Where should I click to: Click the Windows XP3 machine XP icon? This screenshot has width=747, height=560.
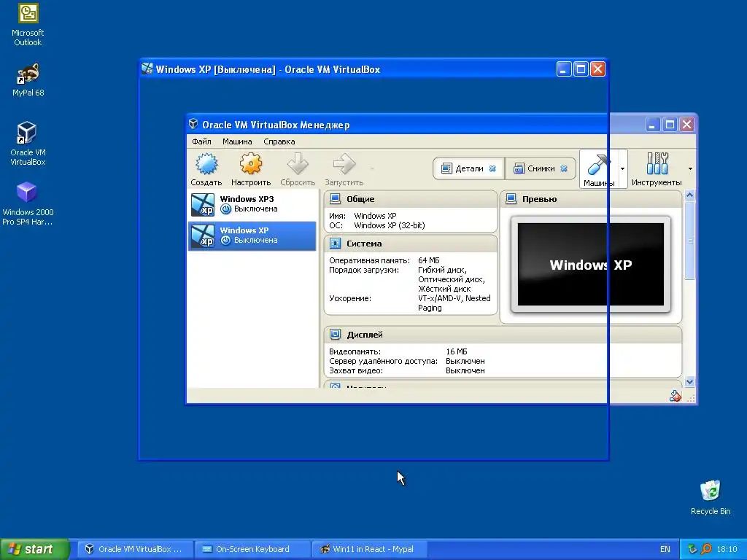tap(203, 205)
